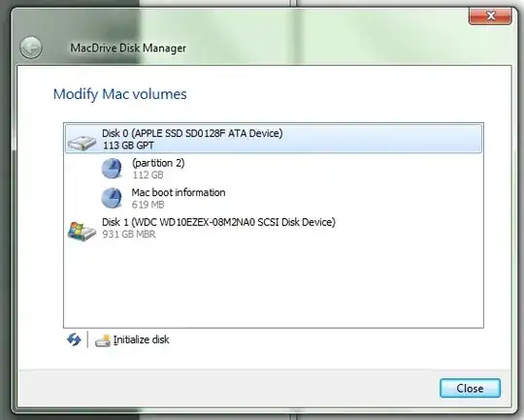Image resolution: width=524 pixels, height=420 pixels.
Task: Click the MacDrive Disk Manager title text
Action: 128,48
